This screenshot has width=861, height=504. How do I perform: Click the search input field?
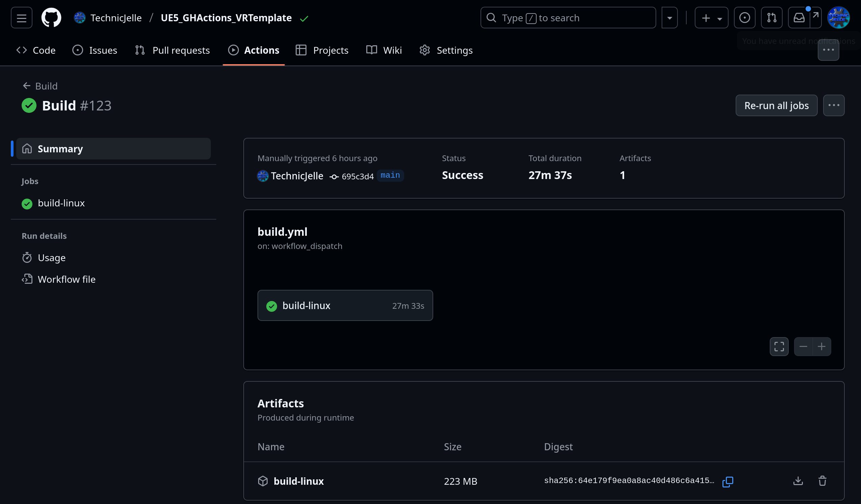click(568, 18)
